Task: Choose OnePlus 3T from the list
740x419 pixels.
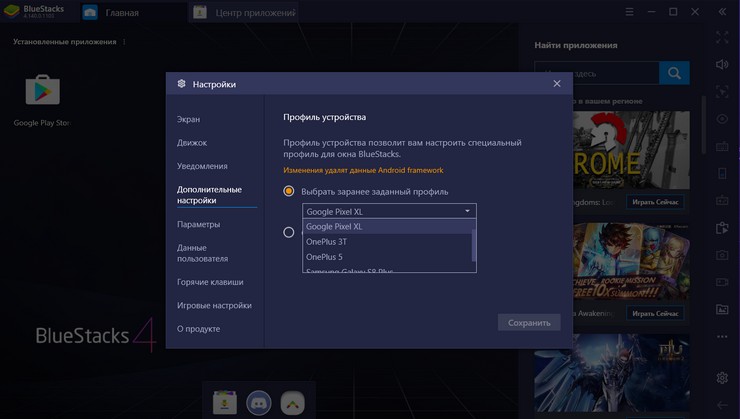Action: click(x=327, y=242)
